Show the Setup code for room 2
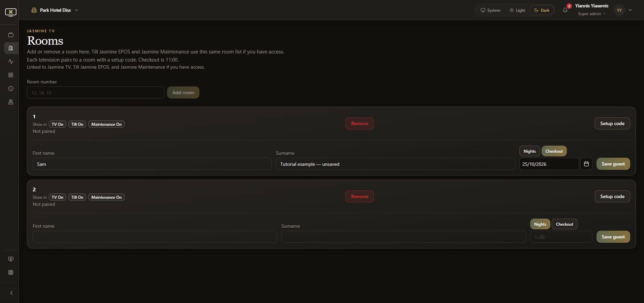The image size is (644, 303). point(612,196)
